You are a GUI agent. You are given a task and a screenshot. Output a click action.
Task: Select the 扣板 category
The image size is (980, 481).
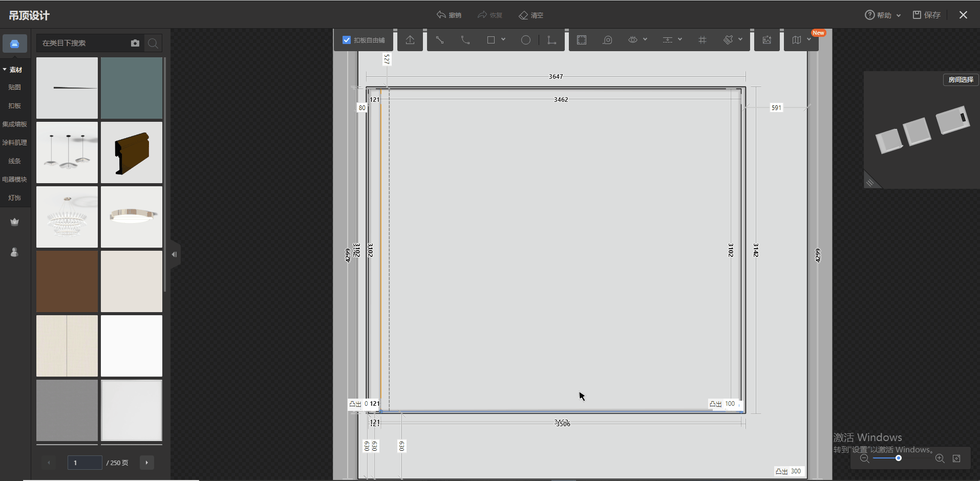(14, 106)
